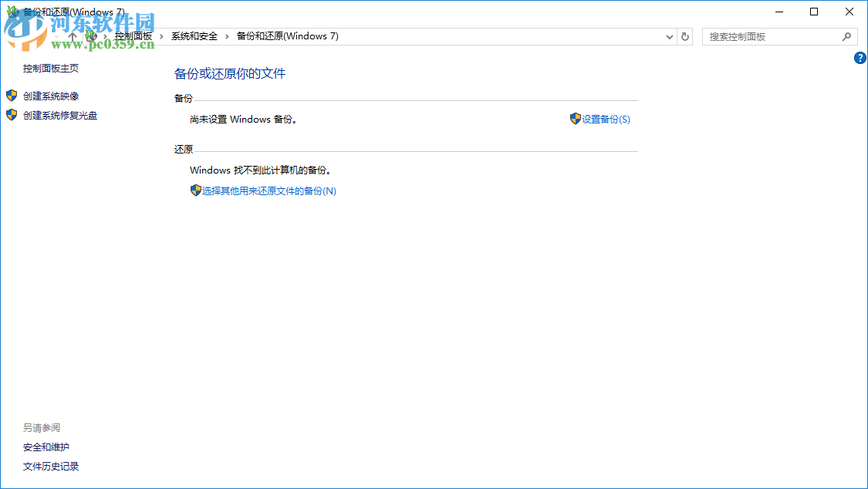
Task: Click the back navigation arrow
Action: (x=15, y=36)
